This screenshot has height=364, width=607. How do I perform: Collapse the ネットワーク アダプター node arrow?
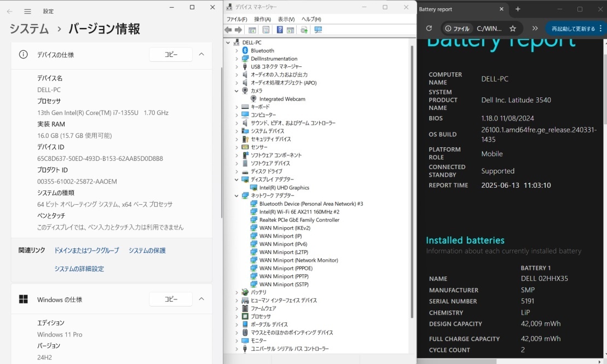(x=236, y=195)
